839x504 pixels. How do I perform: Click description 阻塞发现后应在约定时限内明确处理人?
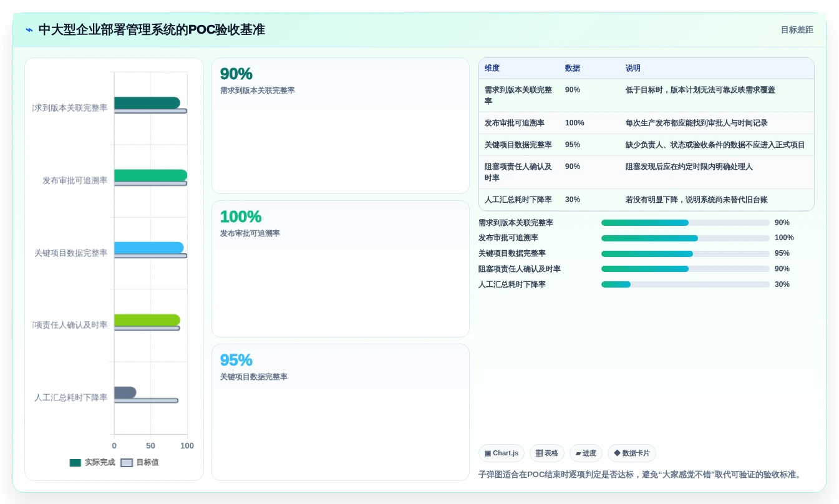(689, 167)
